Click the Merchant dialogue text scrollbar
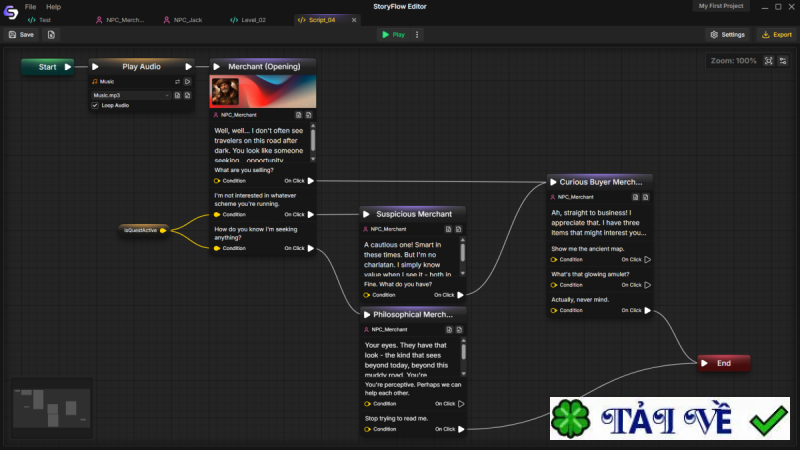This screenshot has width=800, height=450. tap(313, 139)
